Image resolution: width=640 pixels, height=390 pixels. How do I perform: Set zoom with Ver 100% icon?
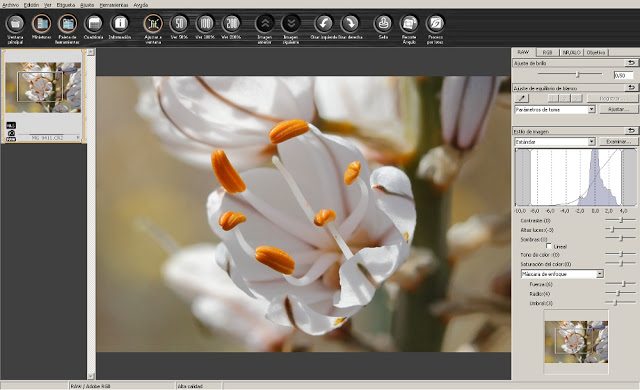pyautogui.click(x=205, y=24)
